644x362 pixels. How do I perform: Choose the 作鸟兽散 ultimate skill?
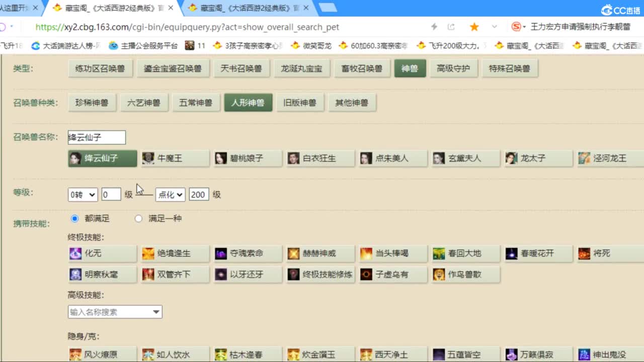coord(465,275)
